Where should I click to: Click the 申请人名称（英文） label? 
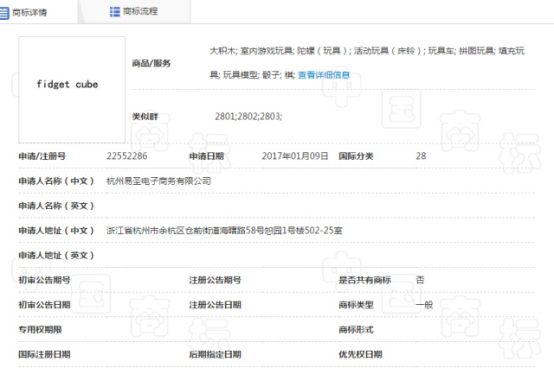(x=56, y=206)
